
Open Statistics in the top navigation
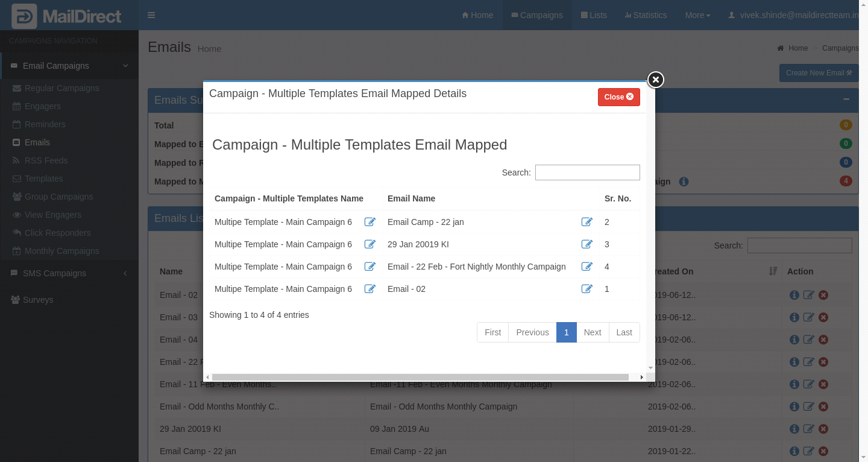click(x=646, y=15)
